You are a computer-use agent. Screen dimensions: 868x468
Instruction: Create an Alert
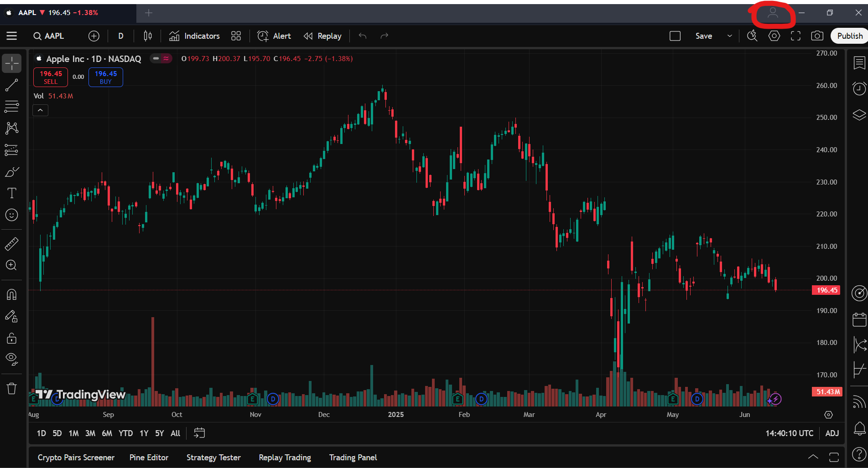[274, 36]
